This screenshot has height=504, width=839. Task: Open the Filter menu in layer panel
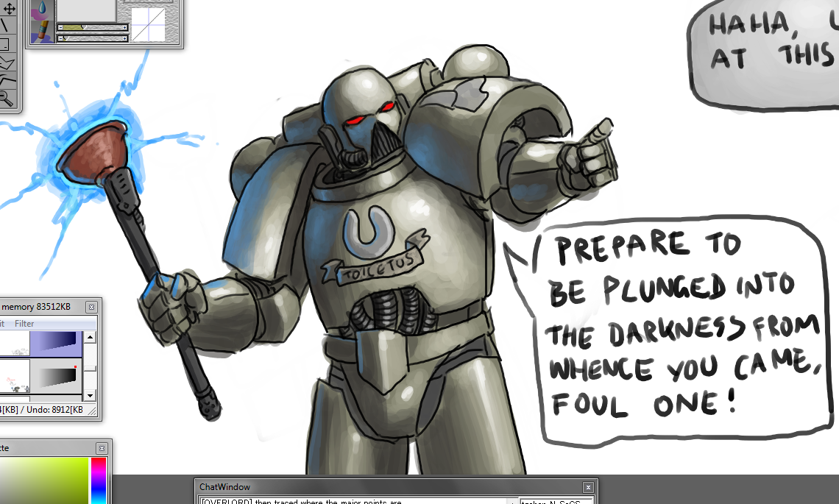(24, 324)
